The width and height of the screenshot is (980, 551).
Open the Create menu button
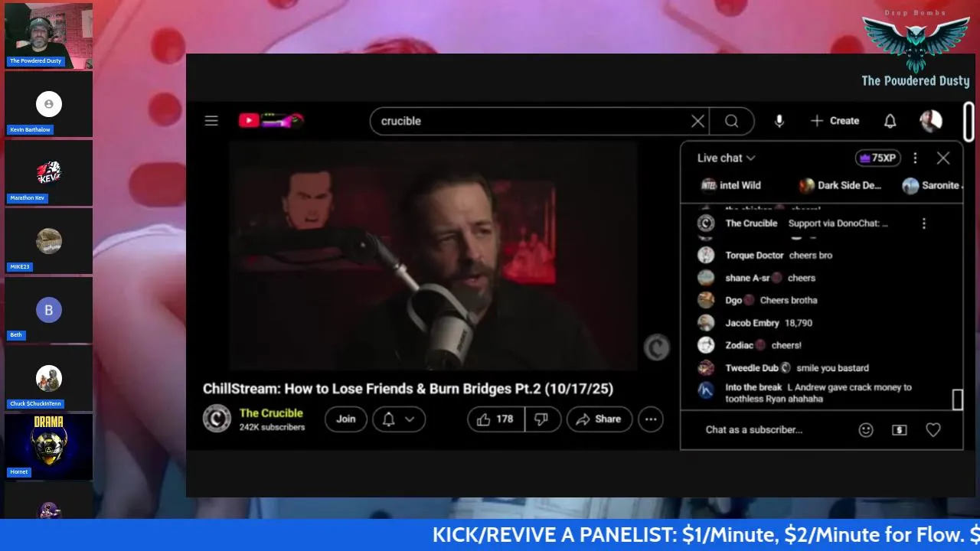(x=835, y=121)
